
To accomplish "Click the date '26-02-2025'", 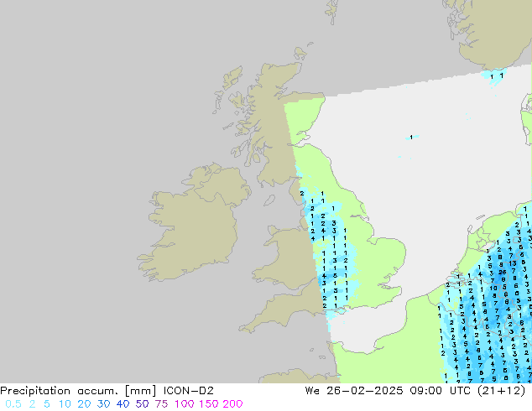I will [365, 391].
